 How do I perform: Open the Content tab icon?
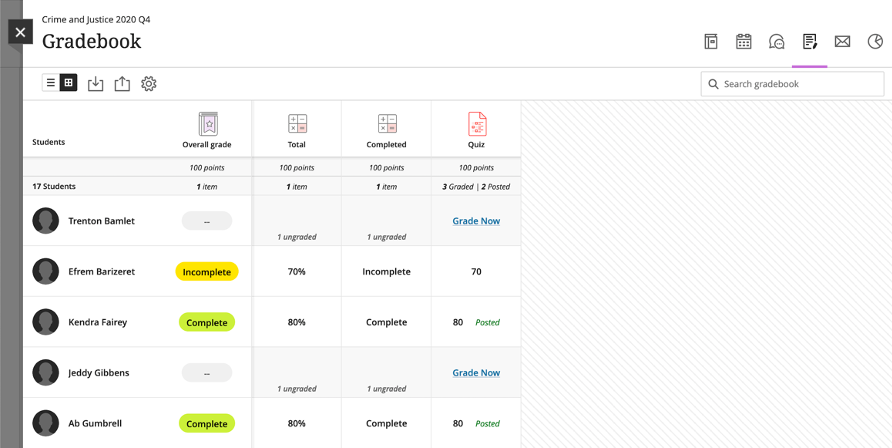pos(711,42)
